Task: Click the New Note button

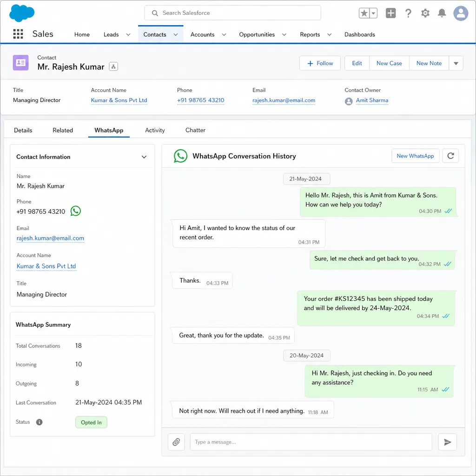Action: pos(429,63)
